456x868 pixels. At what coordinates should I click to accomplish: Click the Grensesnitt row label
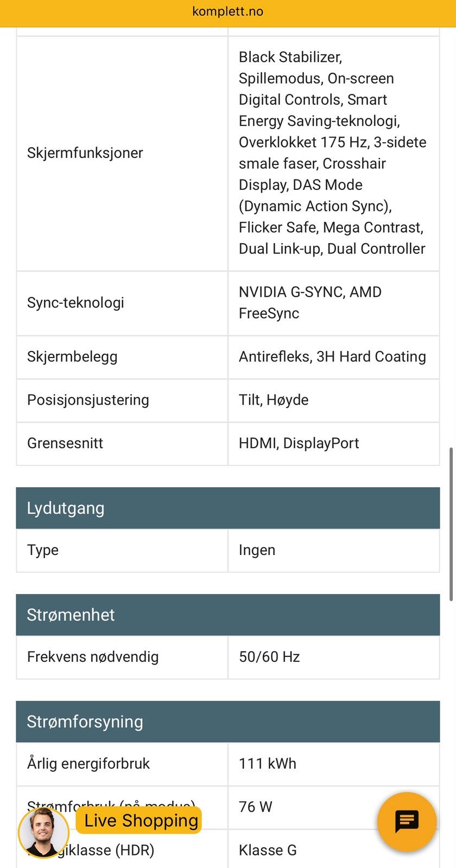65,443
